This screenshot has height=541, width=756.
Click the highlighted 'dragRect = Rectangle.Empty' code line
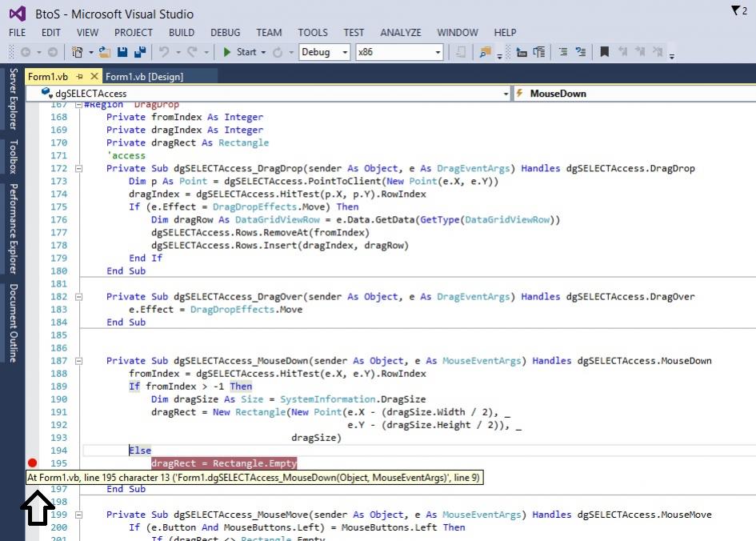click(224, 463)
